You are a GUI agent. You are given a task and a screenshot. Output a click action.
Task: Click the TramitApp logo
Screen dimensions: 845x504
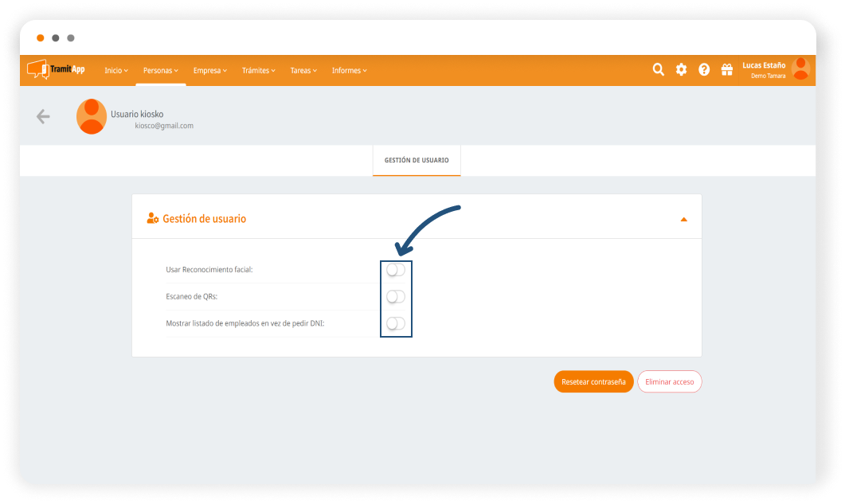56,69
